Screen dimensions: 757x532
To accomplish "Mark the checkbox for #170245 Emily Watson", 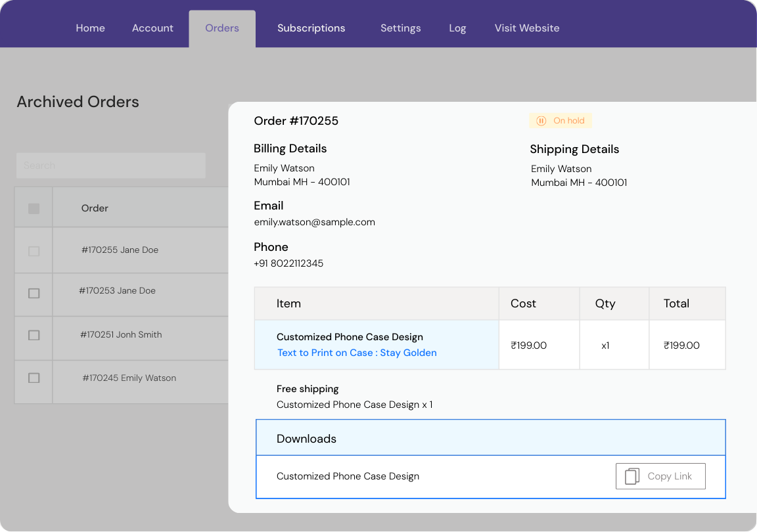I will click(x=34, y=378).
